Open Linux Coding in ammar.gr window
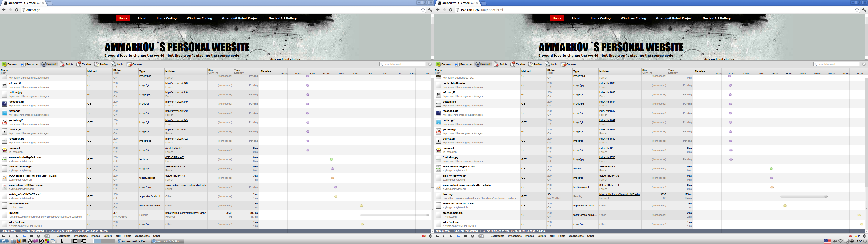The width and height of the screenshot is (868, 244). [166, 18]
